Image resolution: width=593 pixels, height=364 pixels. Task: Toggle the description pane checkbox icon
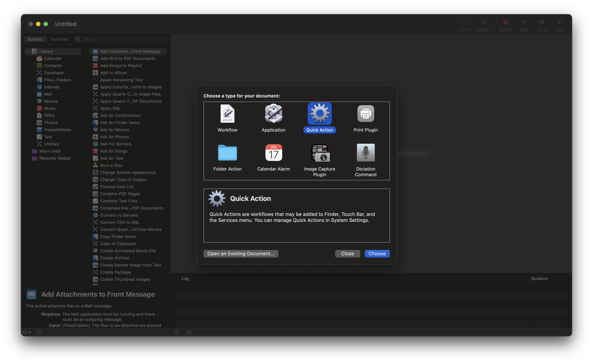coord(39,332)
